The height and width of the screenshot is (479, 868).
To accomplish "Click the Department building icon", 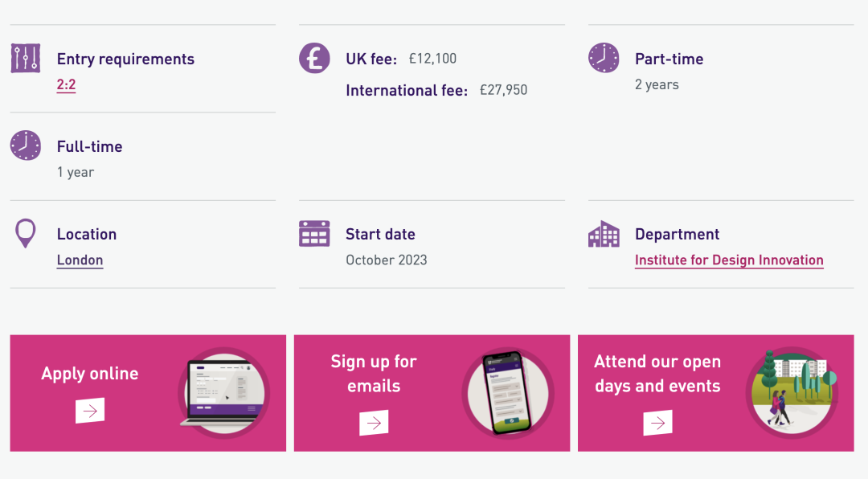I will 604,234.
